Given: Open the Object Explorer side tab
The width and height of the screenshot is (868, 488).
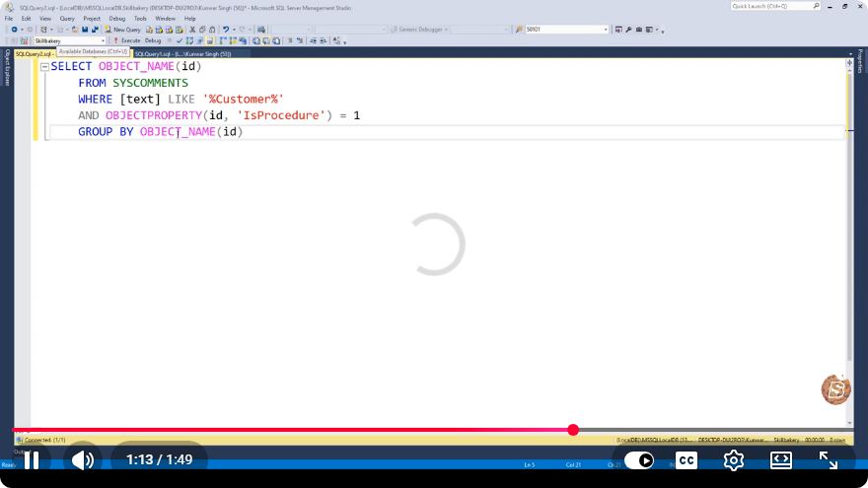Looking at the screenshot, I should 7,67.
